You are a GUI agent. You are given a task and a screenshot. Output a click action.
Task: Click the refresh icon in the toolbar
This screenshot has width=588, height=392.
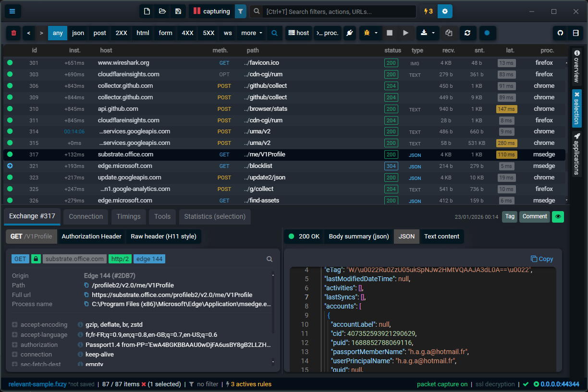click(x=466, y=33)
